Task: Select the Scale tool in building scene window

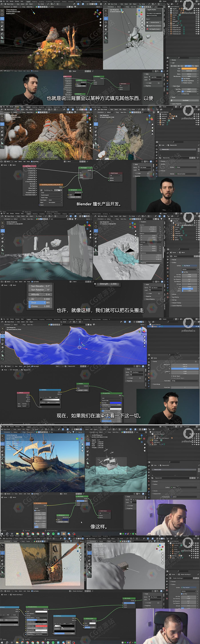Action: pos(2,560)
